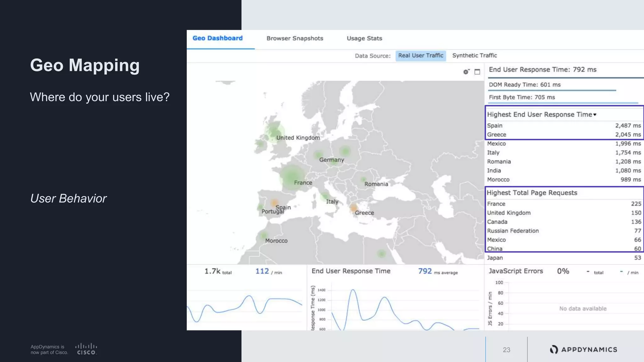Switch to the Geo Dashboard tab
Screen dimensions: 644x362
218,38
